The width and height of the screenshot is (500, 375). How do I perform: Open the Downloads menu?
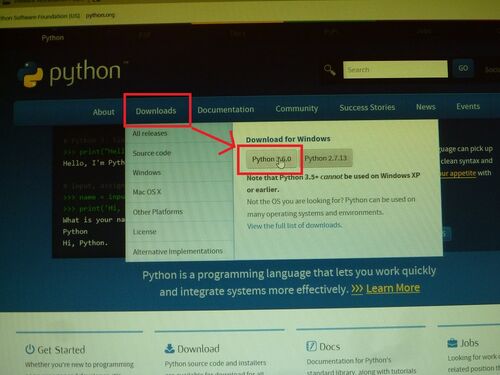tap(156, 111)
